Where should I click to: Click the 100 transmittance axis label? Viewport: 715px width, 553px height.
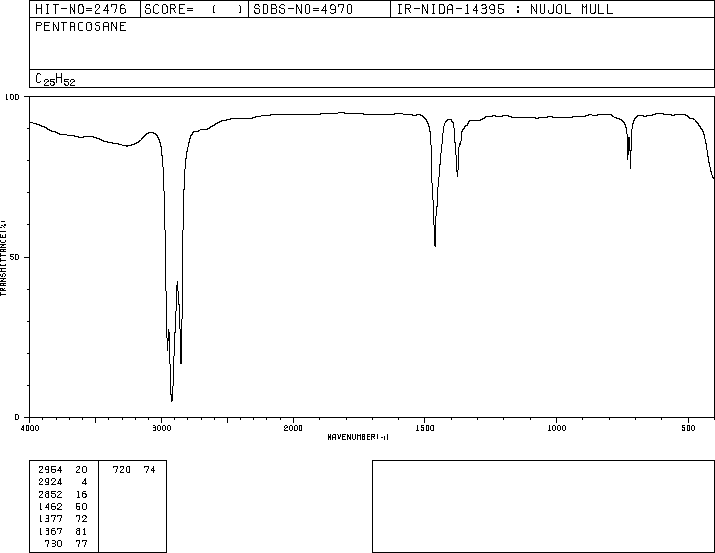click(12, 97)
